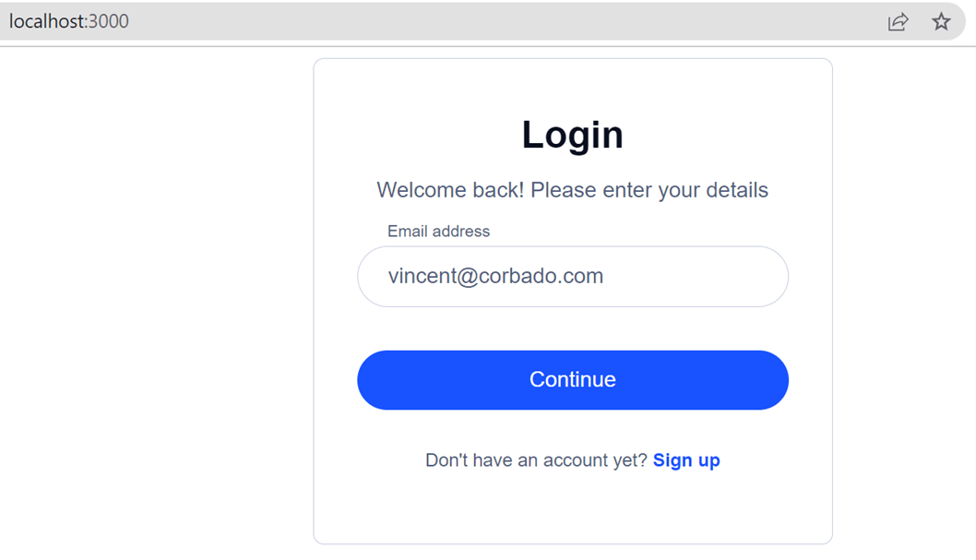Click the word "vincent" in the email field
The height and width of the screenshot is (560, 976).
tap(421, 276)
